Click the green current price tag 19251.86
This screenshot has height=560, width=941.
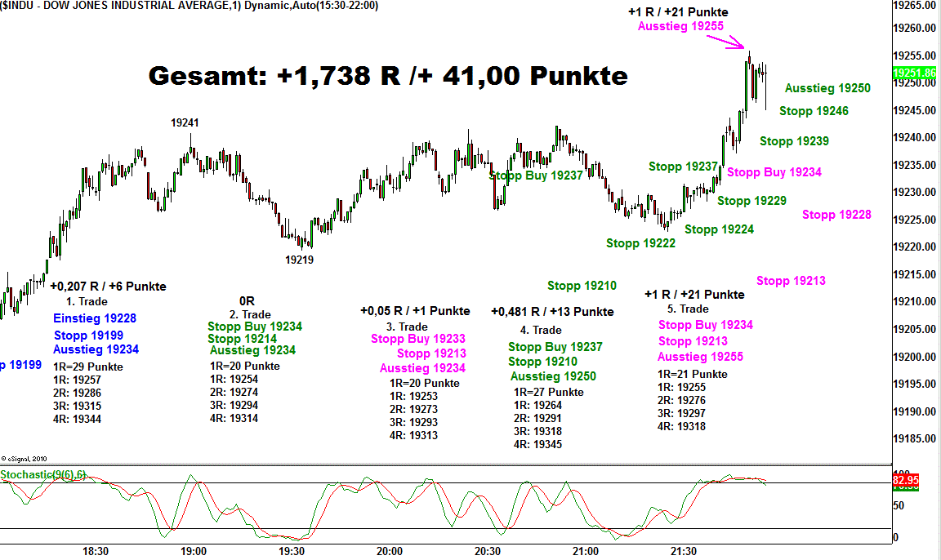click(x=915, y=73)
